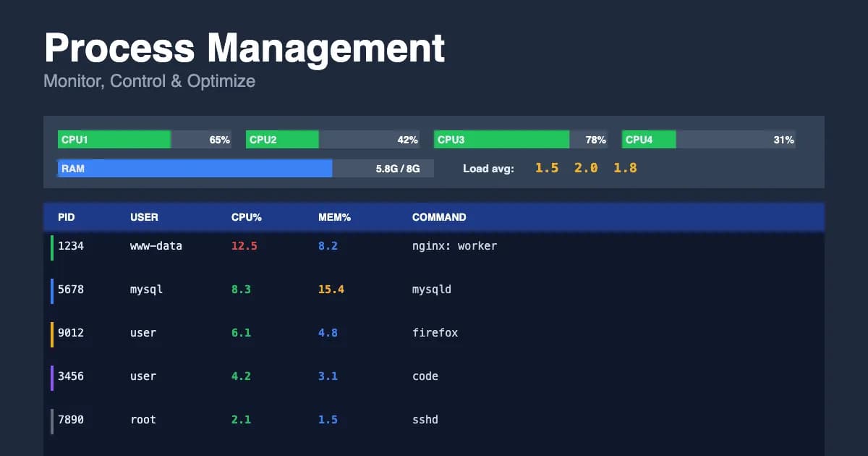The width and height of the screenshot is (868, 456).
Task: Click the RAM usage progress bar
Action: (x=195, y=167)
